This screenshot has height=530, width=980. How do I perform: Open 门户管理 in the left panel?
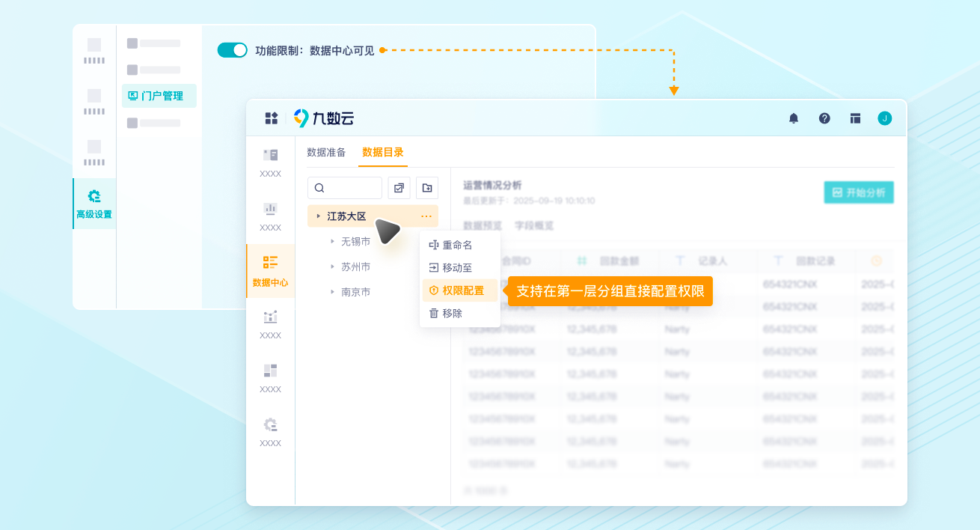(159, 96)
